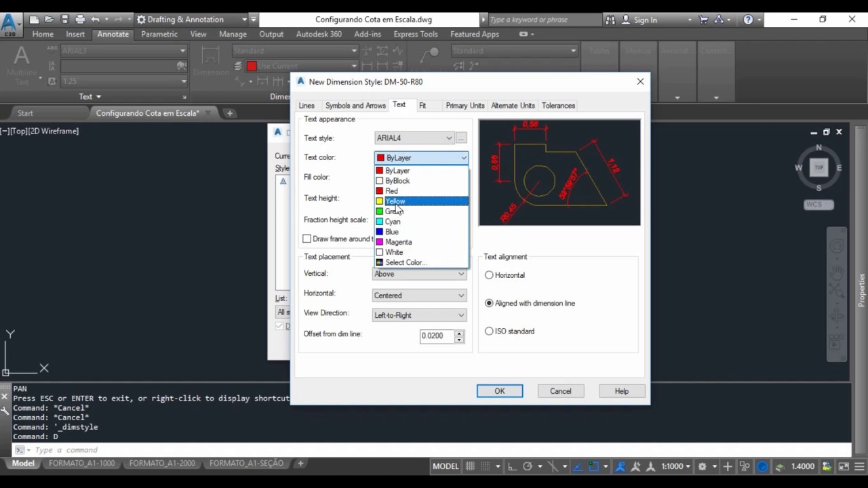The image size is (868, 488).
Task: Click the Plot printer icon
Action: point(80,20)
